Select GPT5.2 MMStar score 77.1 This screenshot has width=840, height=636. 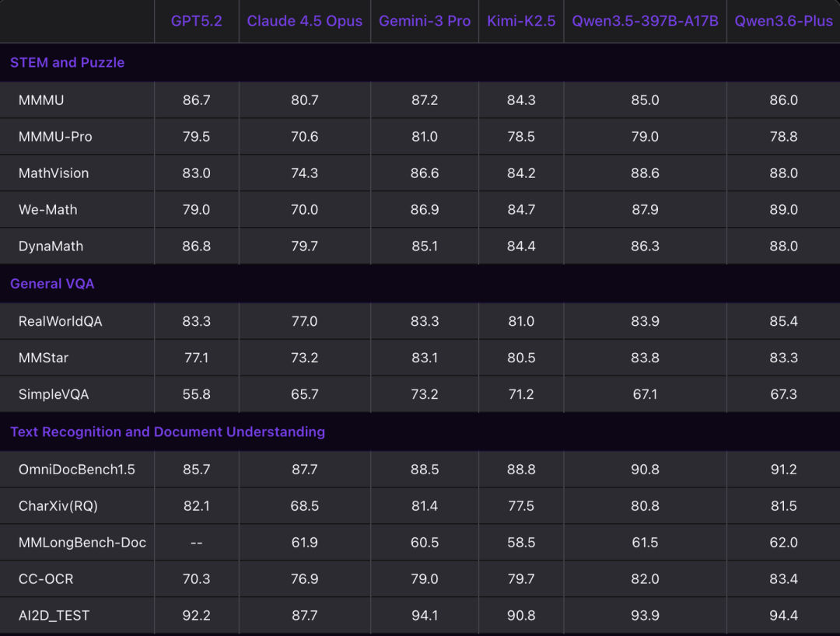[196, 358]
